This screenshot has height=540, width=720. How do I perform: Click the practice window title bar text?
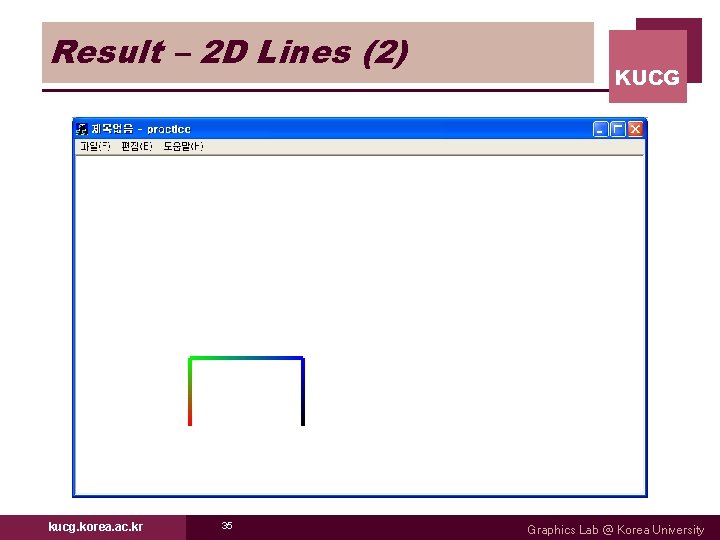(141, 129)
